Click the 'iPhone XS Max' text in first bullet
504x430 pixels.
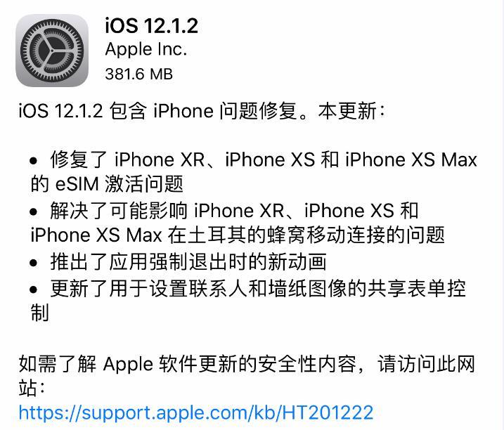[x=411, y=159]
